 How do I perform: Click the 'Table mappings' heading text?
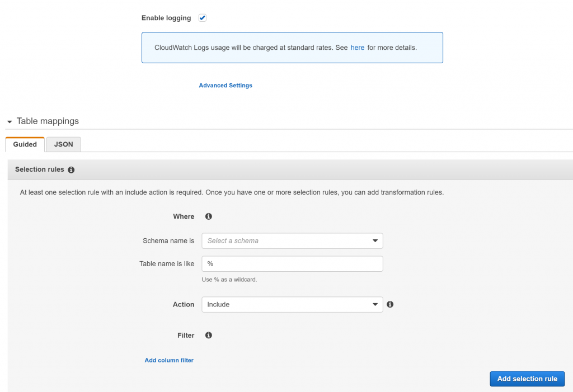coord(48,121)
